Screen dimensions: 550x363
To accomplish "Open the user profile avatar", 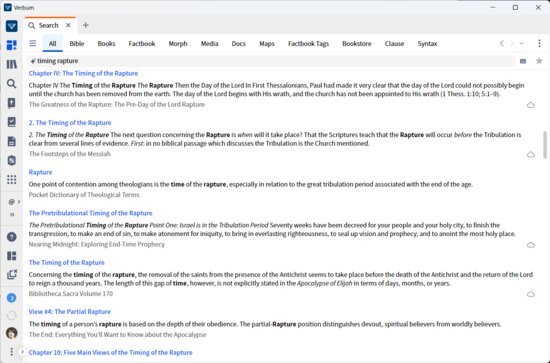I will click(x=12, y=333).
